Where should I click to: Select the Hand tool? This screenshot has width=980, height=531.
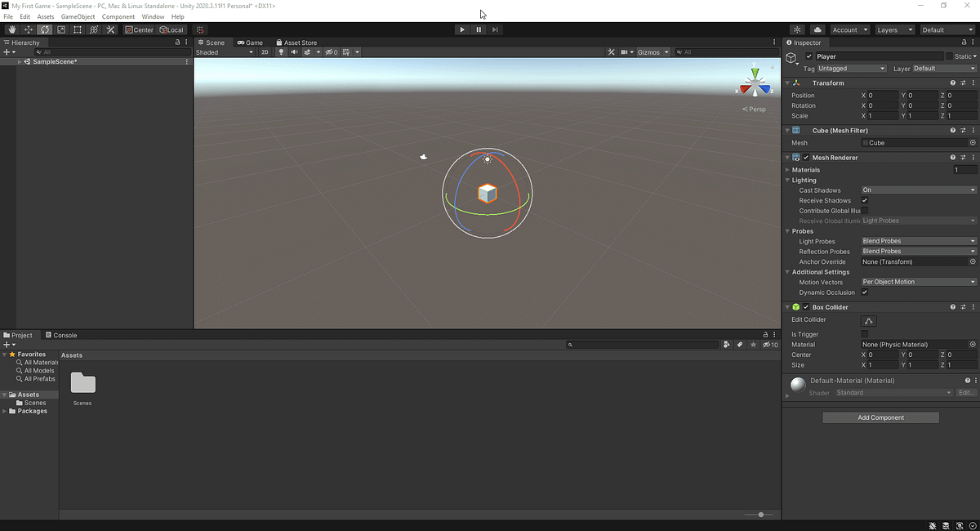pyautogui.click(x=11, y=29)
